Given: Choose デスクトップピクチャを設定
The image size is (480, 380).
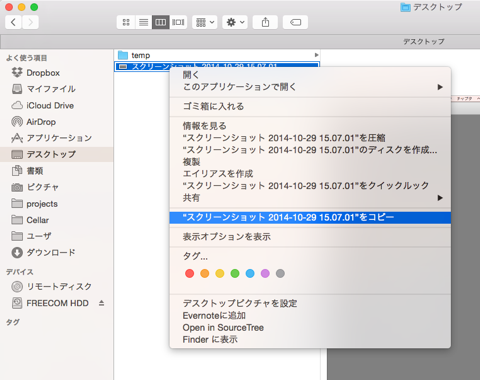Looking at the screenshot, I should pyautogui.click(x=310, y=304).
